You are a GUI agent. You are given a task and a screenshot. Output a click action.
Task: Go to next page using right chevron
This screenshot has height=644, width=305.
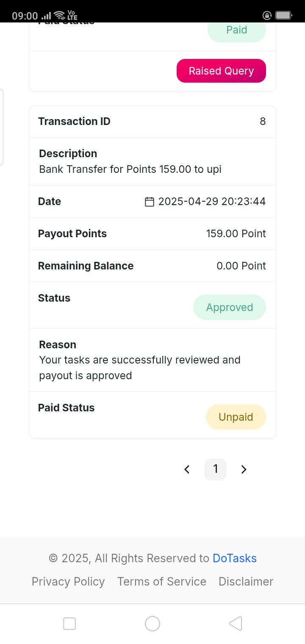tap(244, 469)
